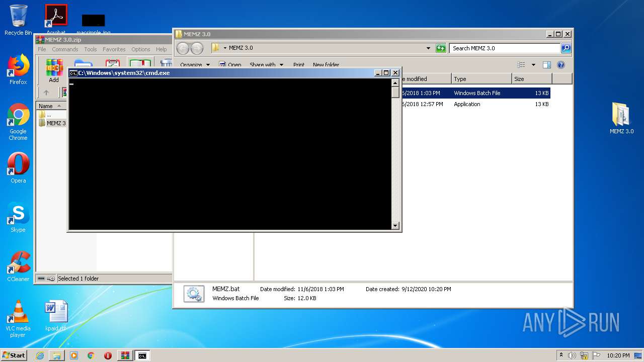Select the Opera desktop shortcut
Screen dimensions: 644x362
tap(18, 168)
